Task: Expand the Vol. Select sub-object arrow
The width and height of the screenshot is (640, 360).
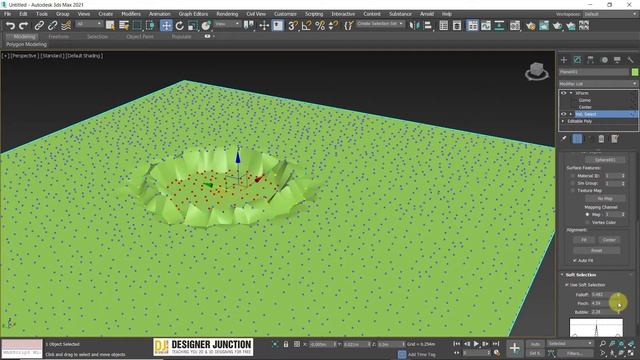Action: (x=571, y=114)
